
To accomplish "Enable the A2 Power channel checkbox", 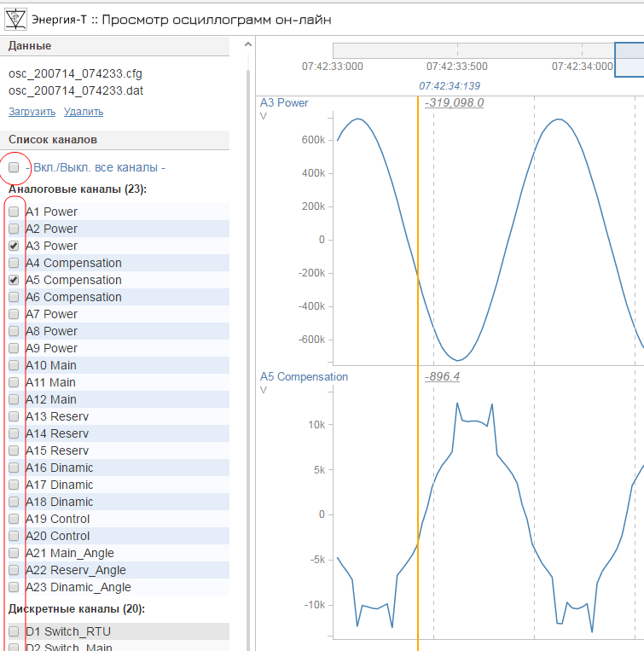I will pos(14,229).
